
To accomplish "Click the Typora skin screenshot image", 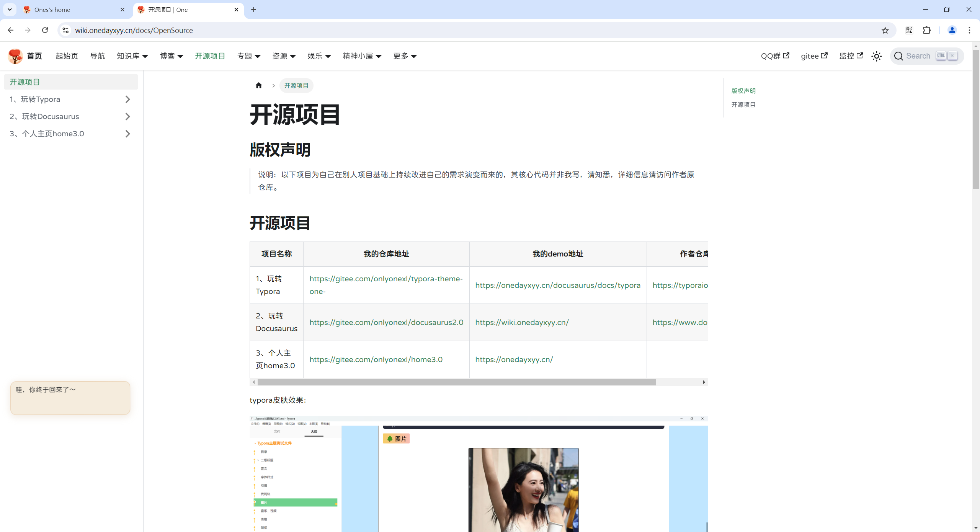I will pyautogui.click(x=479, y=474).
